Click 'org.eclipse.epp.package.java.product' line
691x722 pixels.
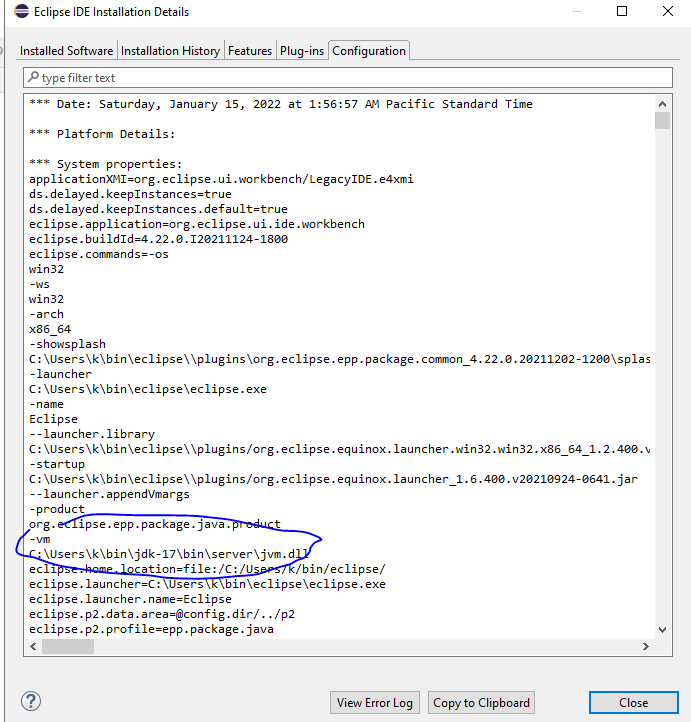(x=155, y=524)
